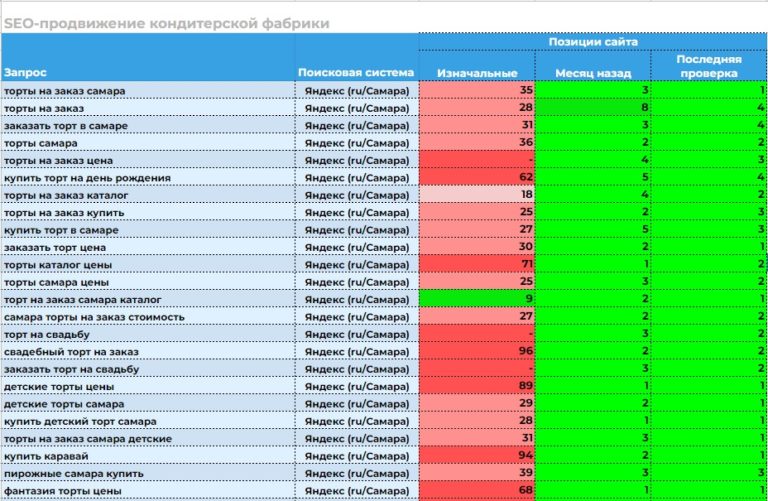Click initial value '25' for 'торты самара цены'
This screenshot has width=768, height=501.
pos(477,282)
